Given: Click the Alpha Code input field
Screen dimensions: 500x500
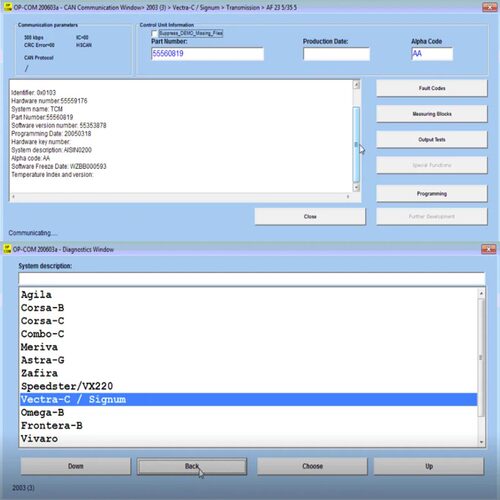Looking at the screenshot, I should click(x=432, y=54).
